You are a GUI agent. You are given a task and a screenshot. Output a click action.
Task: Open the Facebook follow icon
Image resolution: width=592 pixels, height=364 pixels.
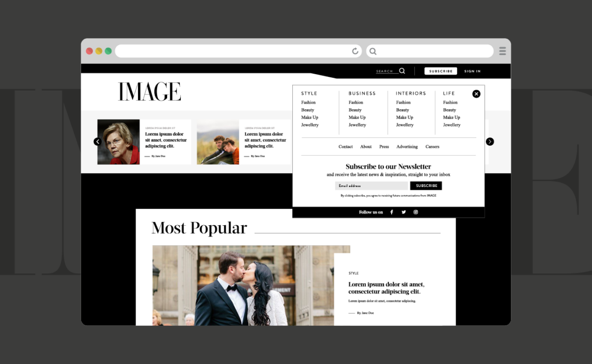(392, 212)
